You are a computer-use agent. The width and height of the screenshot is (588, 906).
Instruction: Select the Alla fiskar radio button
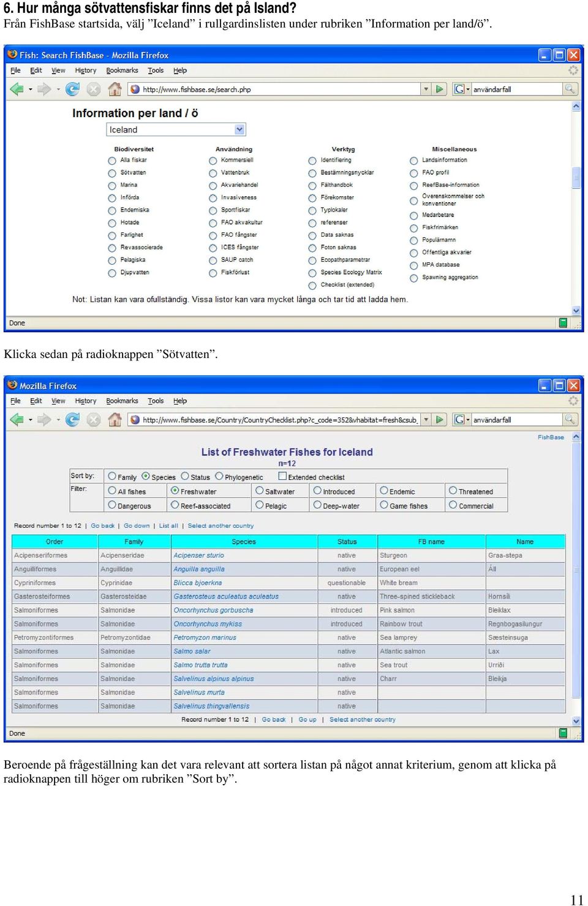pos(112,161)
